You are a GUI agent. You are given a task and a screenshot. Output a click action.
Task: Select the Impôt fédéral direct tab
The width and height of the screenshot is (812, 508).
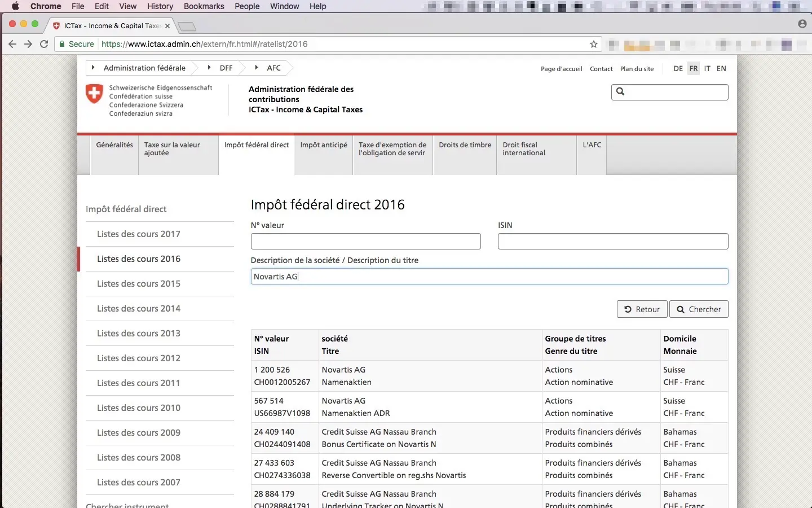(257, 155)
